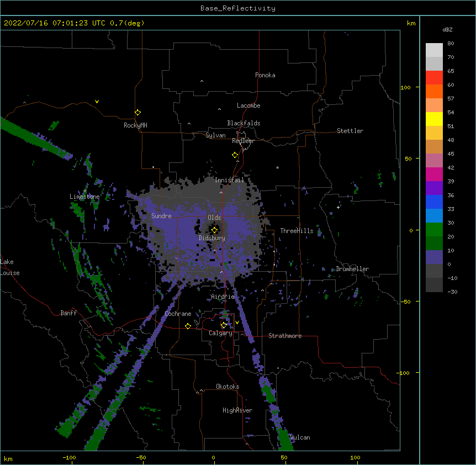
Task: Select the magenta 39 dBZ legend color
Action: [434, 174]
